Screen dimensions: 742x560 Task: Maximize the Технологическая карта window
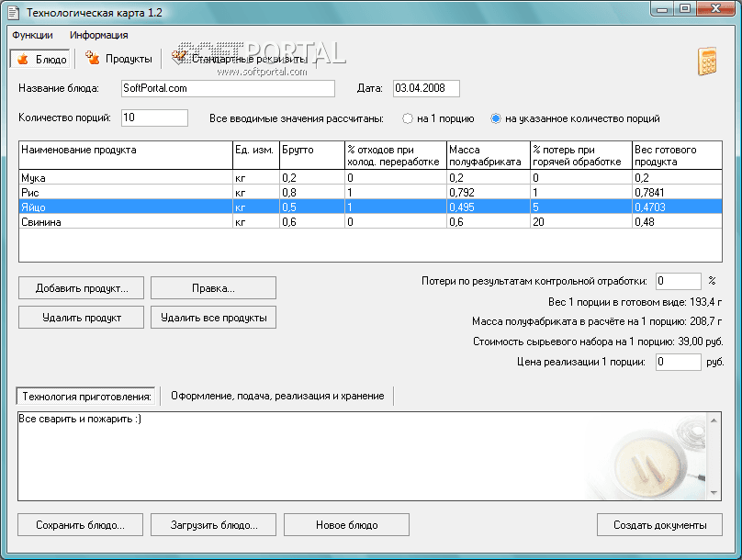tap(684, 8)
